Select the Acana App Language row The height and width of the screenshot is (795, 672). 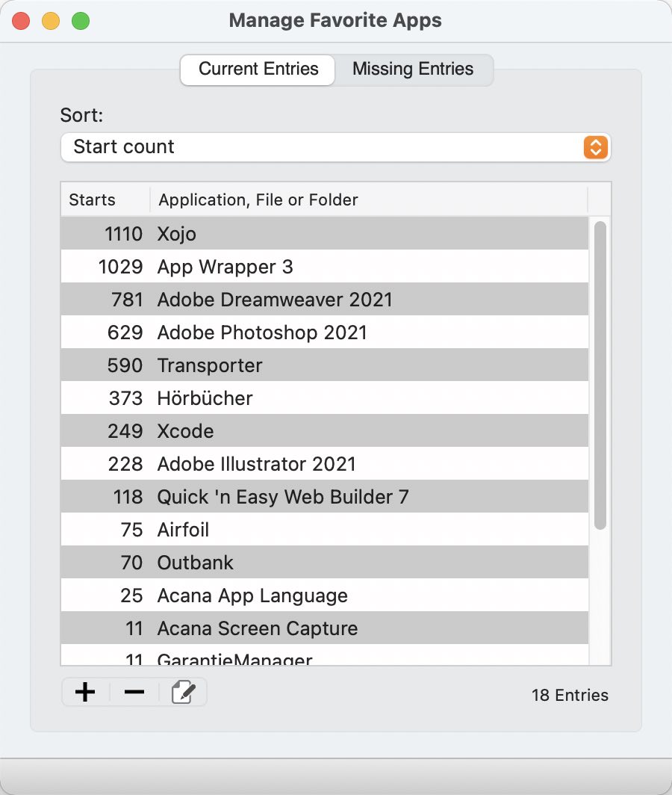pos(324,596)
